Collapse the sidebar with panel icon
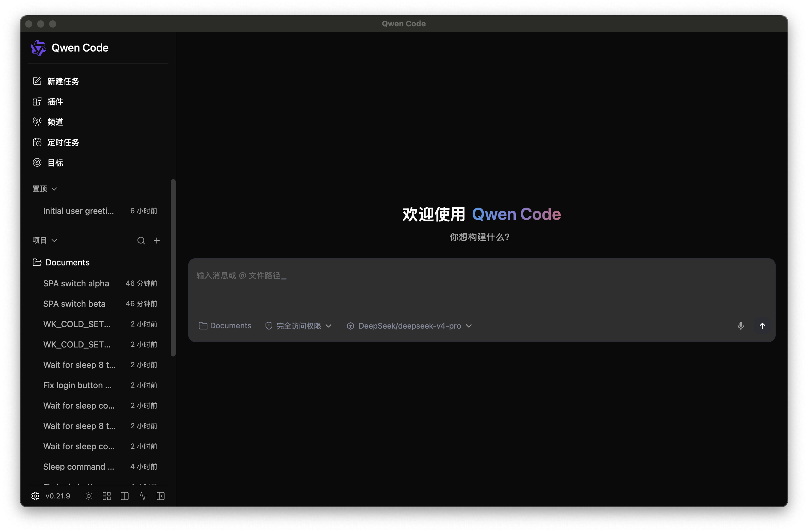The width and height of the screenshot is (808, 532). tap(161, 496)
